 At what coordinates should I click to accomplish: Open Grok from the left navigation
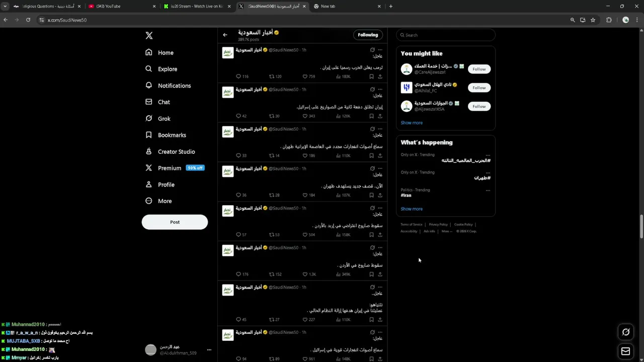point(158,119)
